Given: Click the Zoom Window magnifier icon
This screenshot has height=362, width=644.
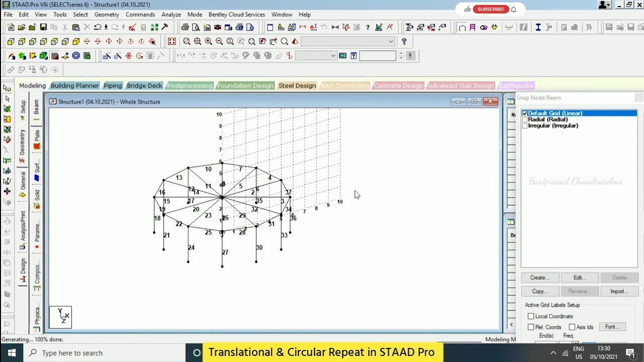Looking at the screenshot, I should [x=187, y=41].
